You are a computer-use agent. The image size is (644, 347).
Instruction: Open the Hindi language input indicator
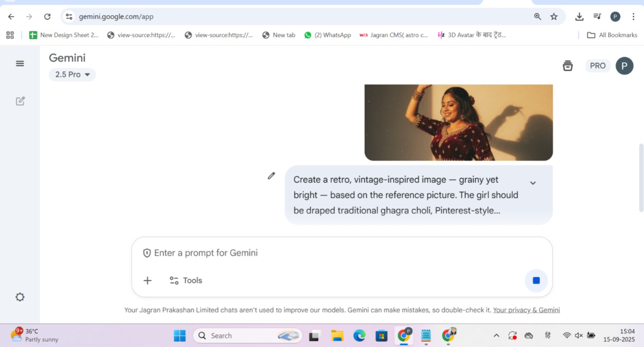tap(548, 336)
